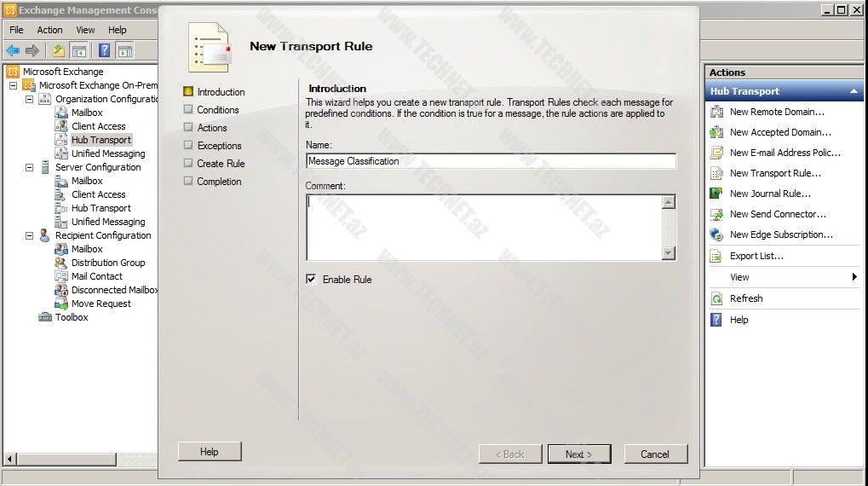Collapse the Hub Transport actions section
Image resolution: width=868 pixels, height=486 pixels.
[x=854, y=91]
